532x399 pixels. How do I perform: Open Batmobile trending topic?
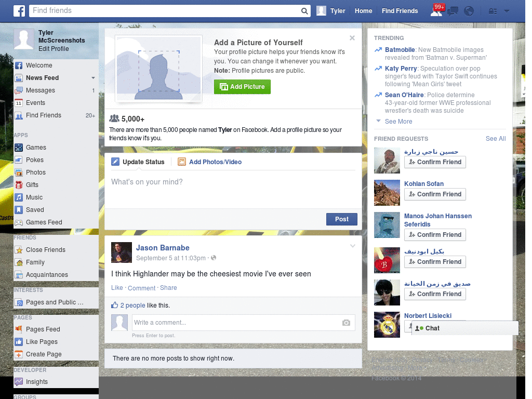pyautogui.click(x=400, y=50)
